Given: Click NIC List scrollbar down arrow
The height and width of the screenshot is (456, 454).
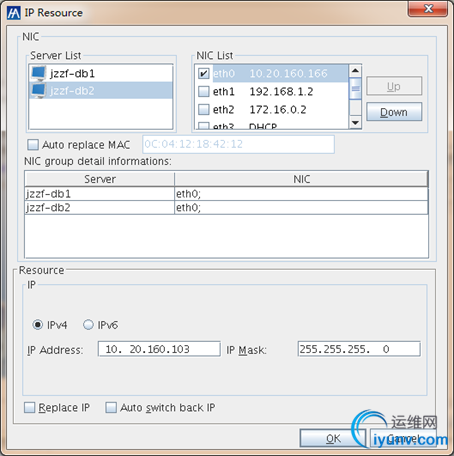Looking at the screenshot, I should point(355,123).
